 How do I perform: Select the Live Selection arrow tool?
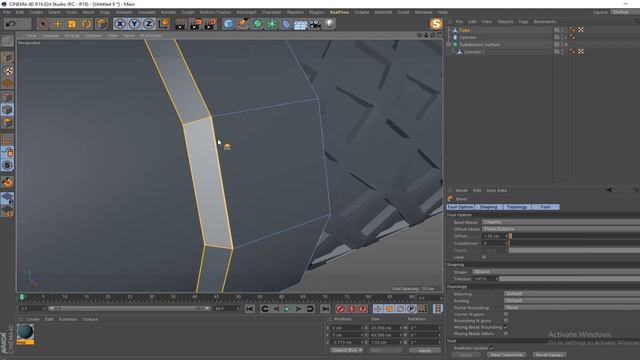[42, 24]
